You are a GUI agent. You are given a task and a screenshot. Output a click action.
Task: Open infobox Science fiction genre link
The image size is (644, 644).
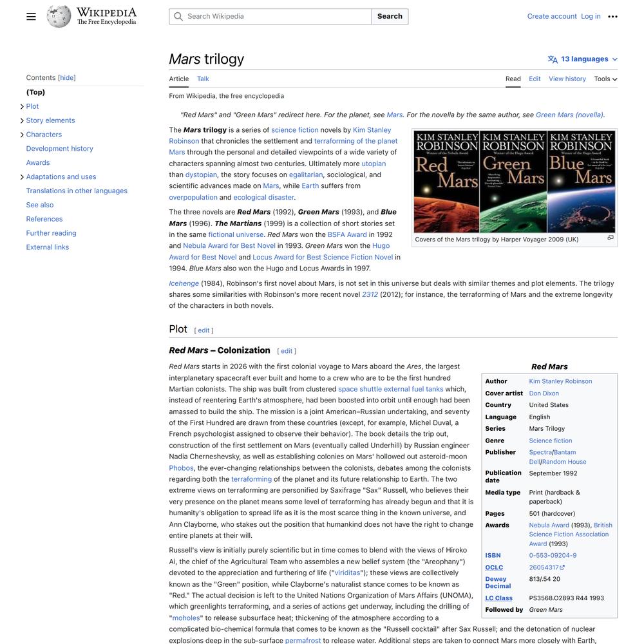551,440
